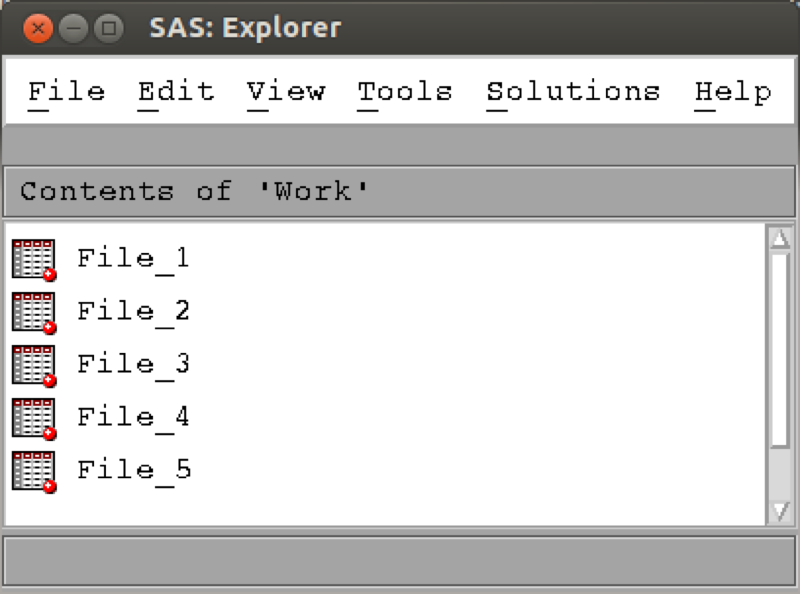Viewport: 800px width, 594px height.
Task: Select the File_5 name label
Action: pos(134,472)
